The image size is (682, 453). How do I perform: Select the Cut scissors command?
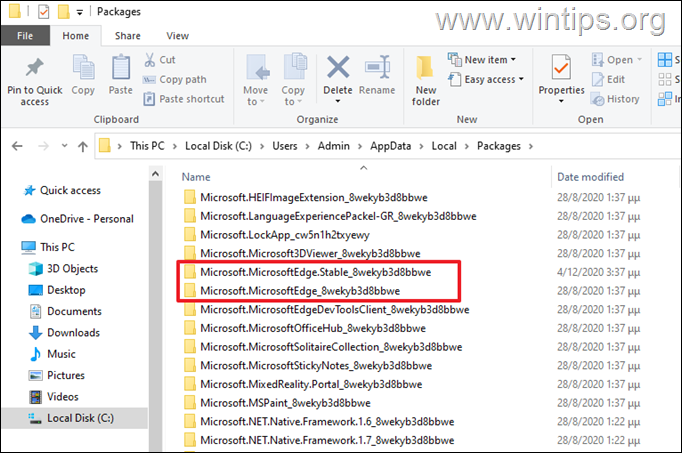click(x=159, y=60)
